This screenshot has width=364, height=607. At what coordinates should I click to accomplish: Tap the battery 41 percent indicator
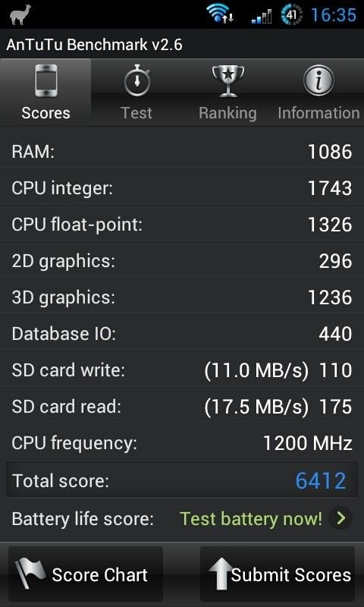coord(291,14)
